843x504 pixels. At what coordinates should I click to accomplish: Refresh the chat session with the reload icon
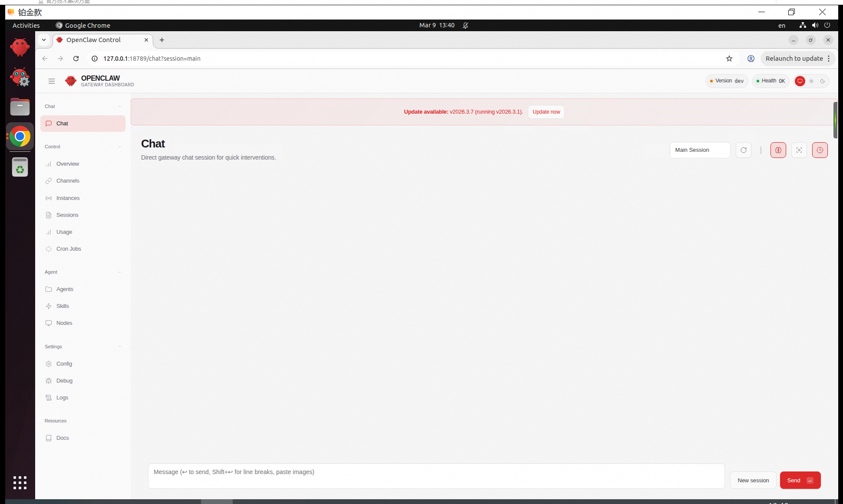[x=744, y=150]
